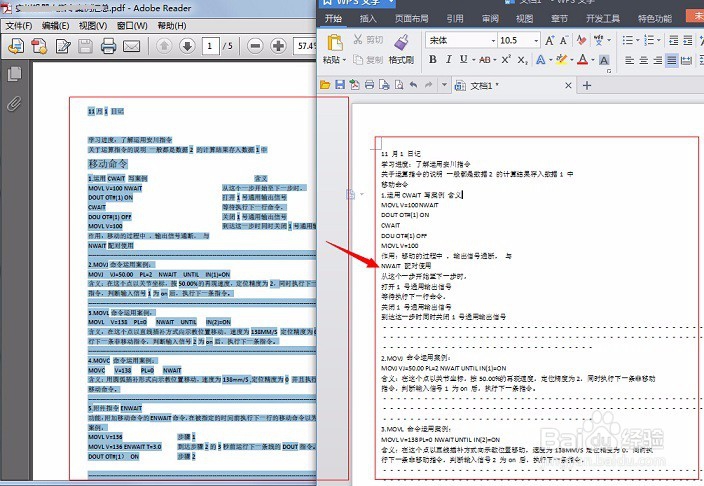Switch to 页面布局 ribbon tab in WPS

(411, 18)
